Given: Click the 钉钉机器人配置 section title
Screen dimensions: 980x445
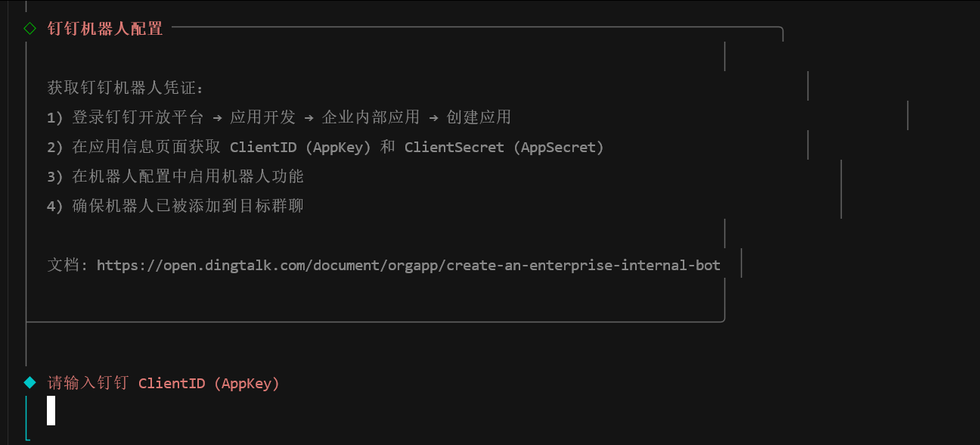Looking at the screenshot, I should pyautogui.click(x=105, y=29).
